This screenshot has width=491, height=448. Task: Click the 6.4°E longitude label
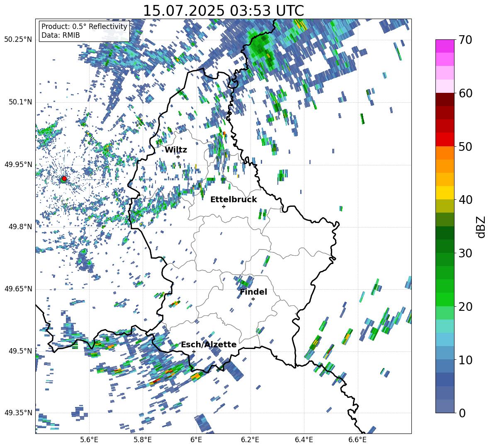tap(304, 440)
